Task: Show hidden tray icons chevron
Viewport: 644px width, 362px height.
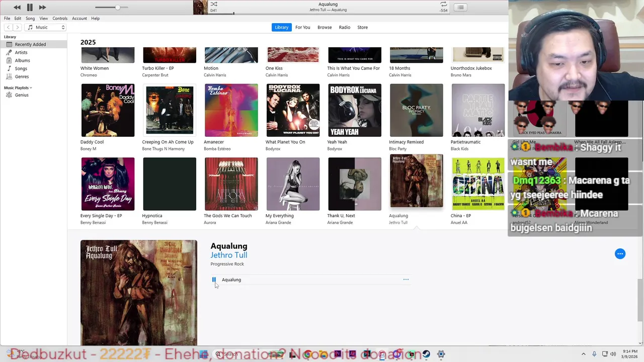Action: pyautogui.click(x=584, y=354)
